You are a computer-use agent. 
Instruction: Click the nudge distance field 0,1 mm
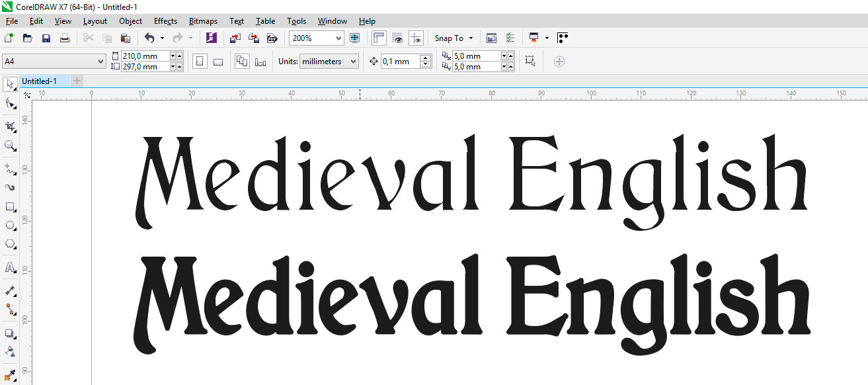[401, 62]
